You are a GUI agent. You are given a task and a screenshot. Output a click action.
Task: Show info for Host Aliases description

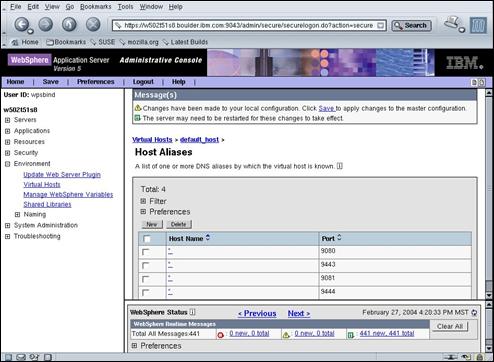click(x=339, y=166)
